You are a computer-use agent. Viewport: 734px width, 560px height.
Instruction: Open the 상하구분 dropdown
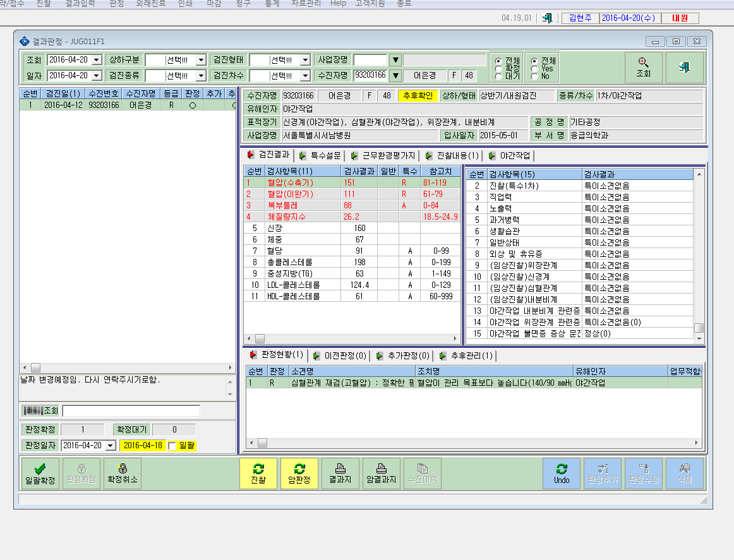pos(201,60)
